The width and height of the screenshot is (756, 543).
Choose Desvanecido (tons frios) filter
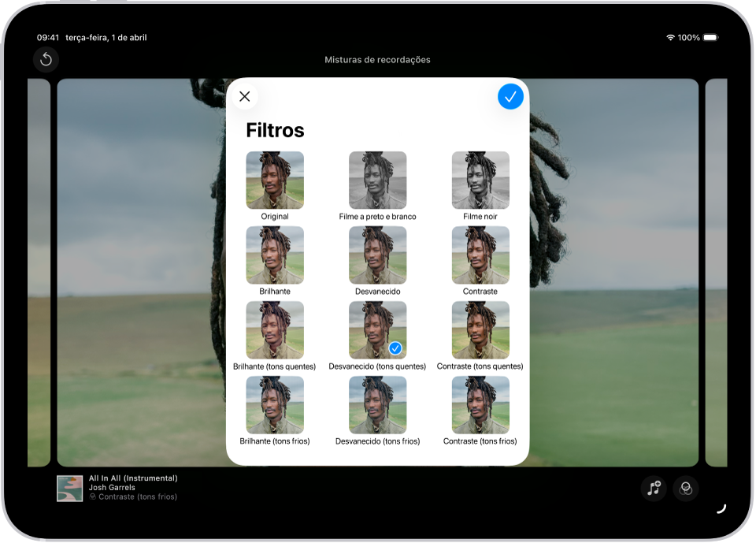377,404
